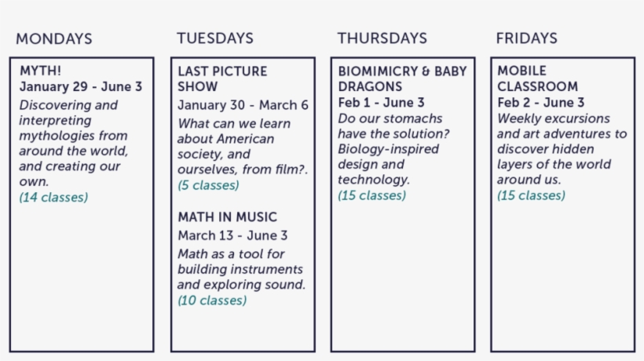Image resolution: width=644 pixels, height=361 pixels.
Task: Click the March 13 - June 3 date
Action: (232, 236)
